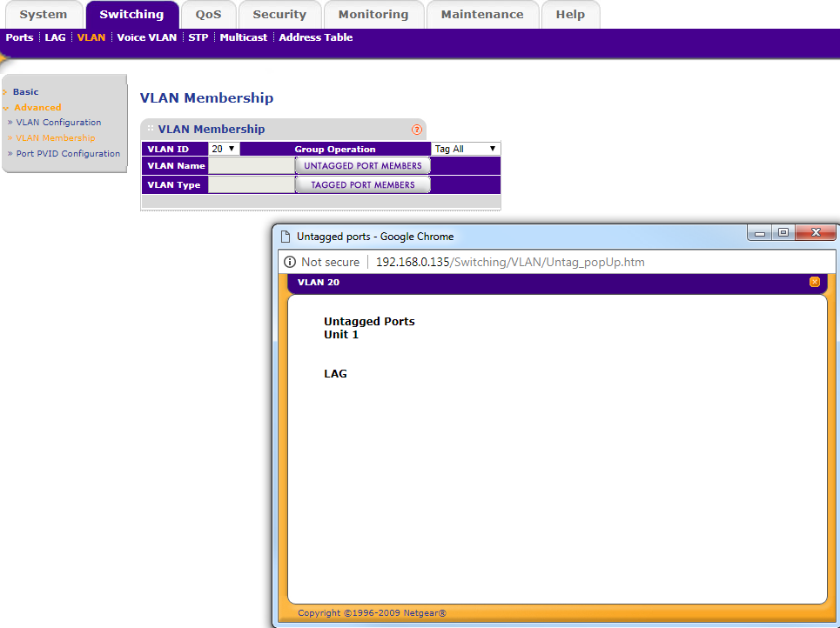Screen dimensions: 840x628
Task: Open the Group Operation Tag All dropdown
Action: (x=466, y=149)
